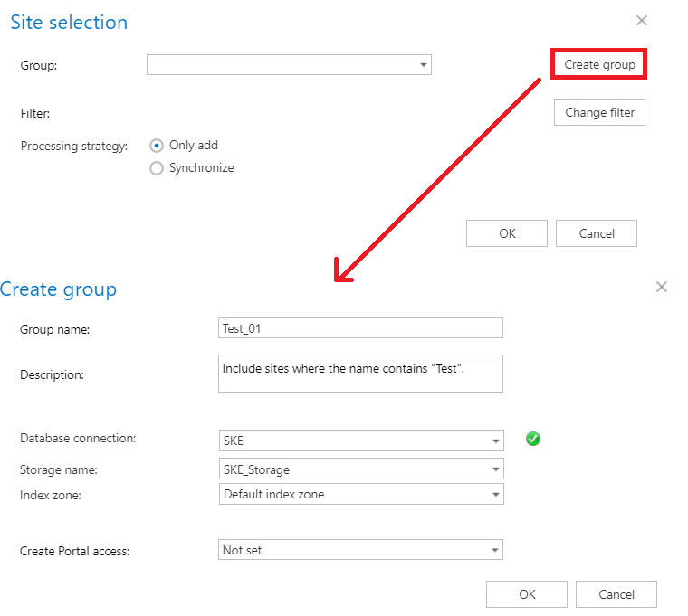Open the Group dropdown
The width and height of the screenshot is (688, 616).
423,65
